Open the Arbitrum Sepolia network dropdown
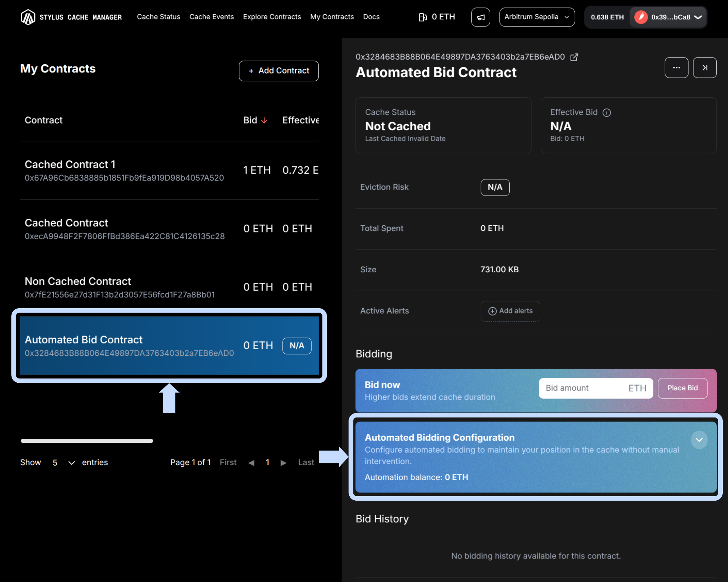This screenshot has height=582, width=728. coord(537,17)
